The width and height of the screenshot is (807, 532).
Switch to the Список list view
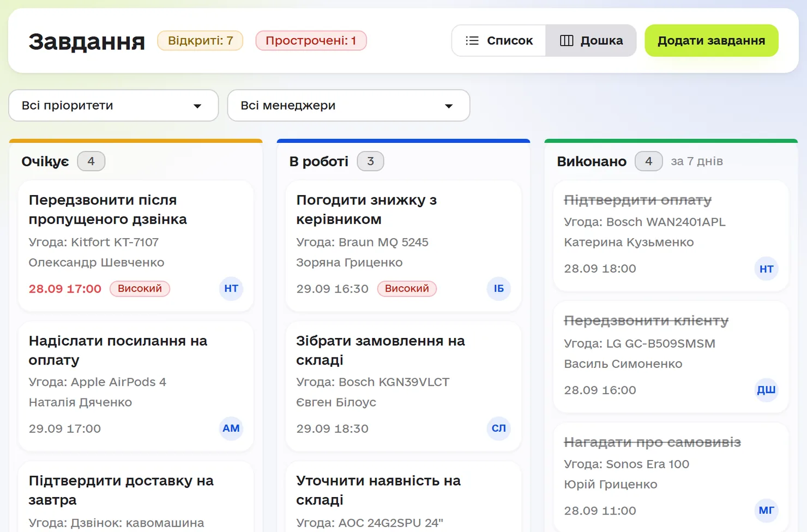(x=499, y=40)
